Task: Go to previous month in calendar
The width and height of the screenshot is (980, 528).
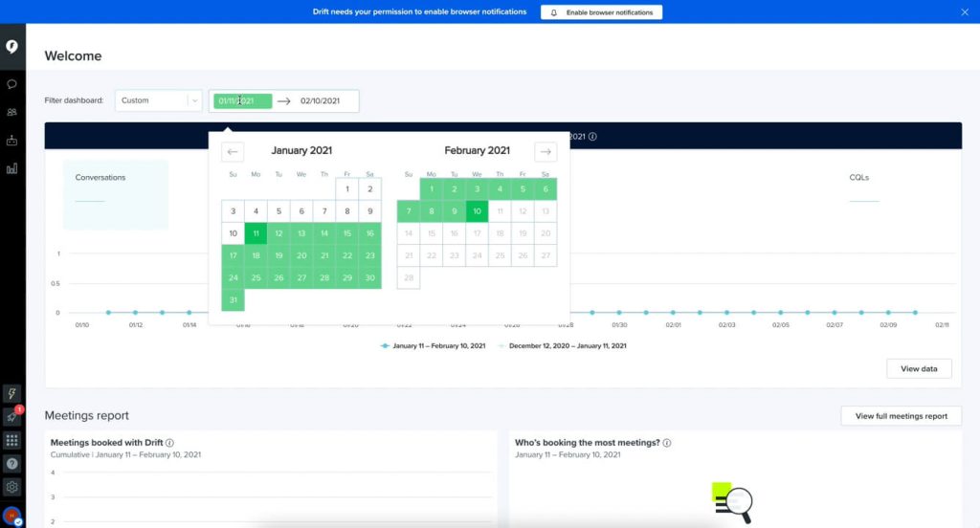Action: (233, 151)
